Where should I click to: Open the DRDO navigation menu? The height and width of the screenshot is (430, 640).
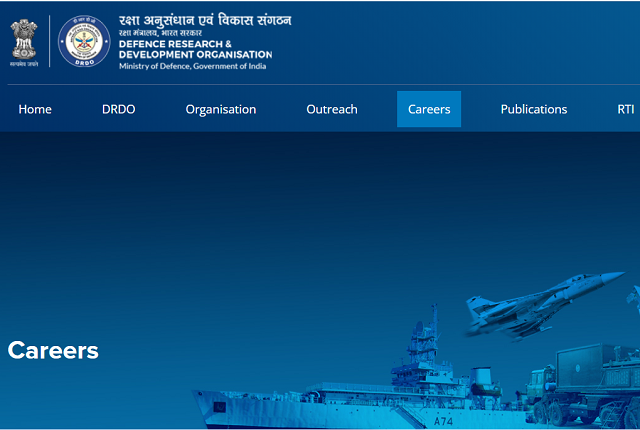pyautogui.click(x=118, y=110)
